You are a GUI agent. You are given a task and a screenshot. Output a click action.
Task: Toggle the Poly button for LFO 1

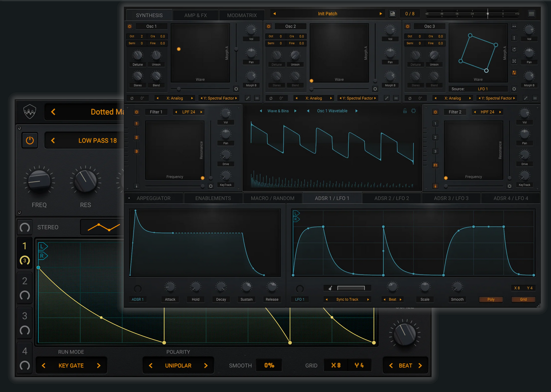(491, 299)
